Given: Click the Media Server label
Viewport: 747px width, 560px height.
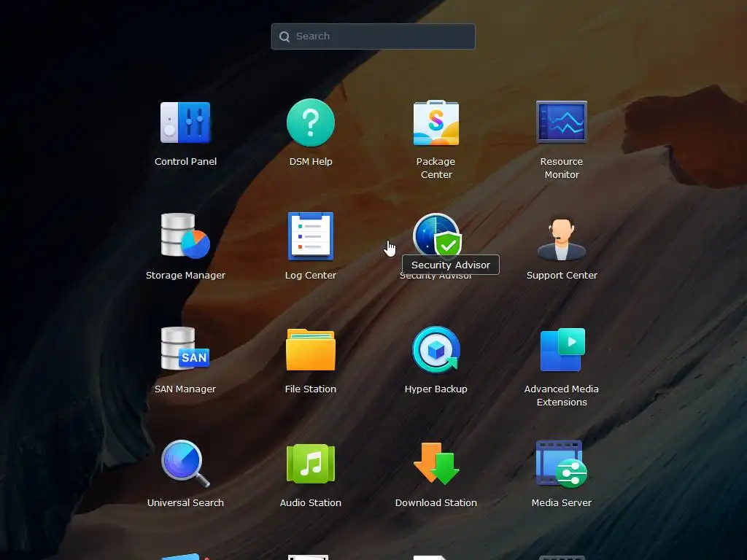Looking at the screenshot, I should (x=562, y=503).
